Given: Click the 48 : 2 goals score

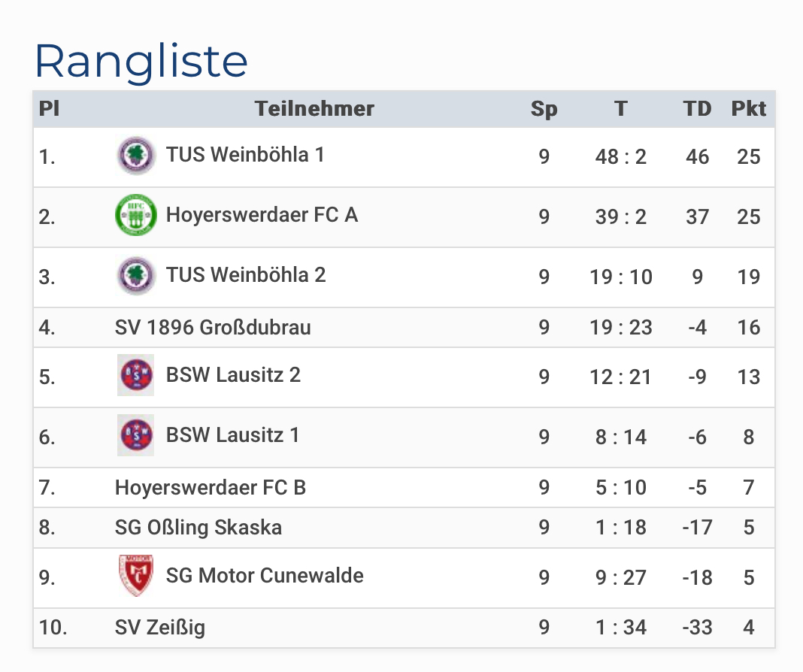Looking at the screenshot, I should (x=621, y=156).
